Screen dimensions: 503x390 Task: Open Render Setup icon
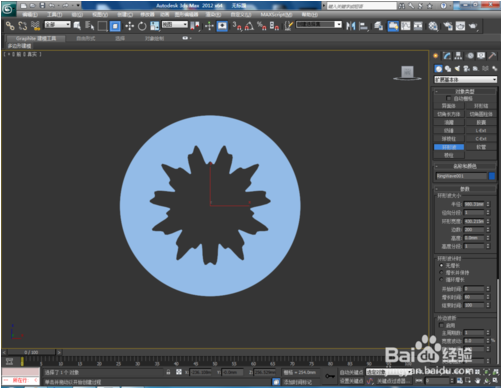click(x=448, y=26)
